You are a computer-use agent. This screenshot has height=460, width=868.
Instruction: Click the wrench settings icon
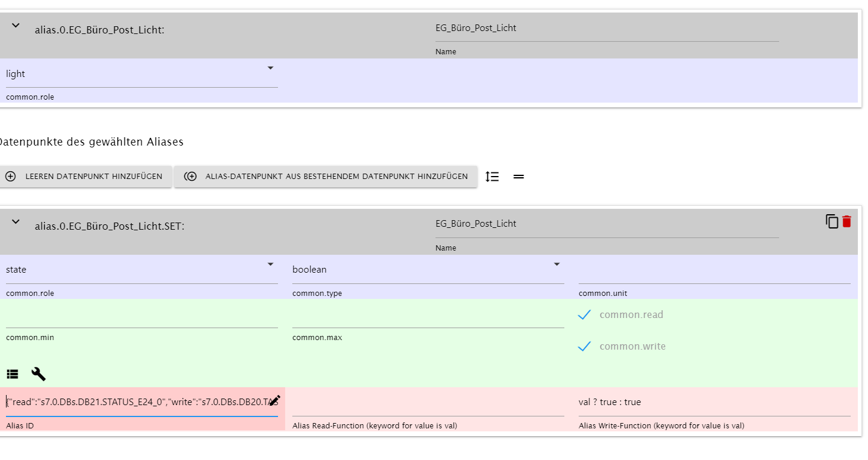(x=38, y=374)
